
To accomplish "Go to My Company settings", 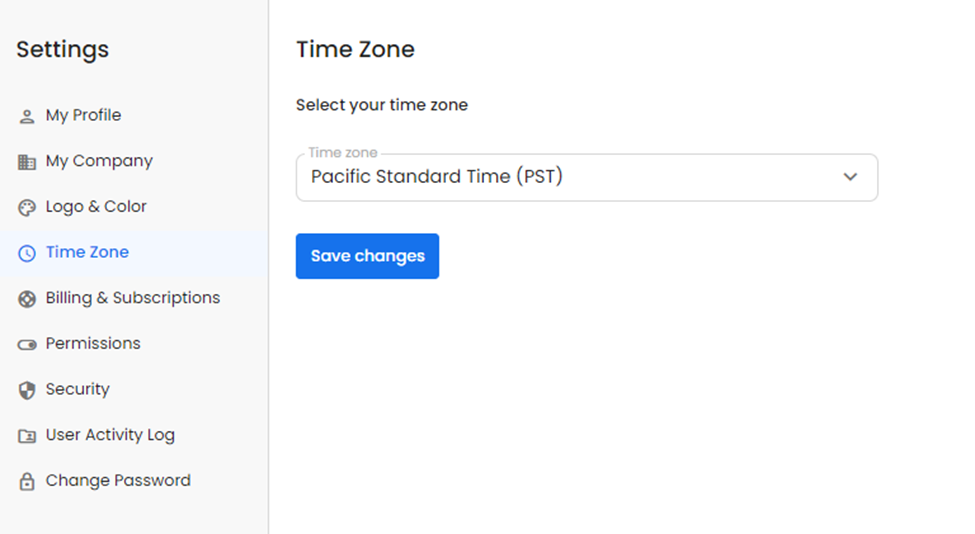I will pyautogui.click(x=99, y=161).
